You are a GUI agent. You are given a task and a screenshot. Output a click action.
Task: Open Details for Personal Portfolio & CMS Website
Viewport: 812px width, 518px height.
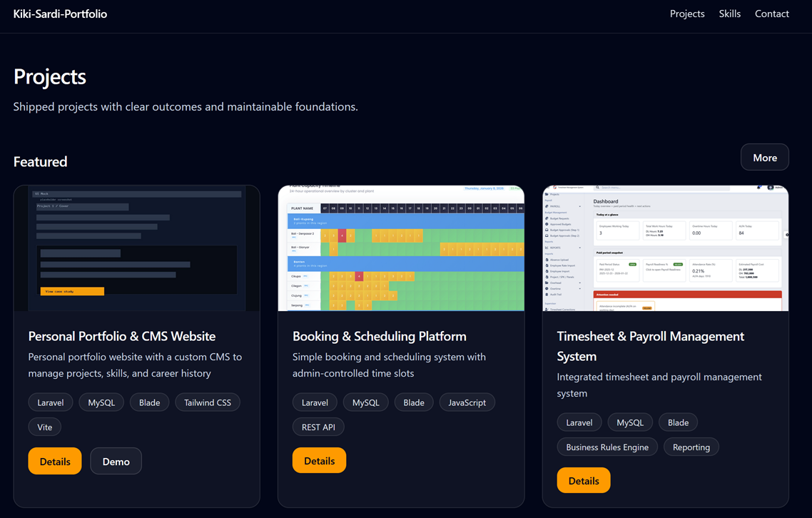point(54,461)
